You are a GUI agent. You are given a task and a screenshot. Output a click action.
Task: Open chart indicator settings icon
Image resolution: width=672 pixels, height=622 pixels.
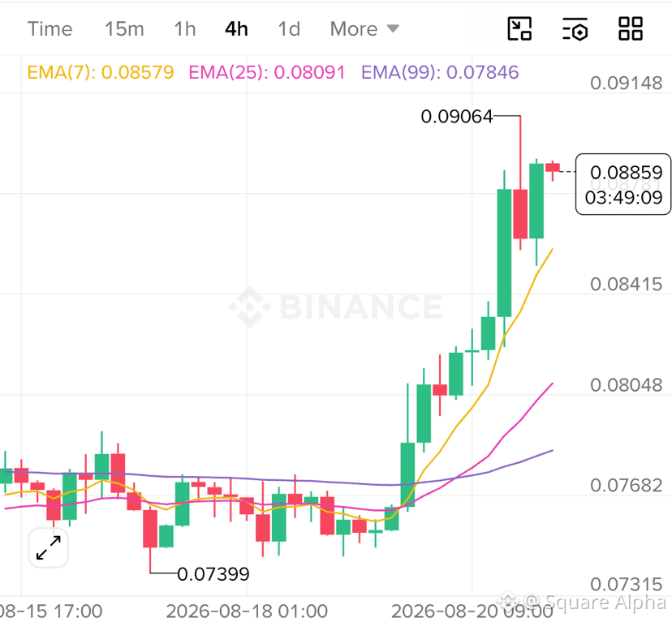(575, 28)
